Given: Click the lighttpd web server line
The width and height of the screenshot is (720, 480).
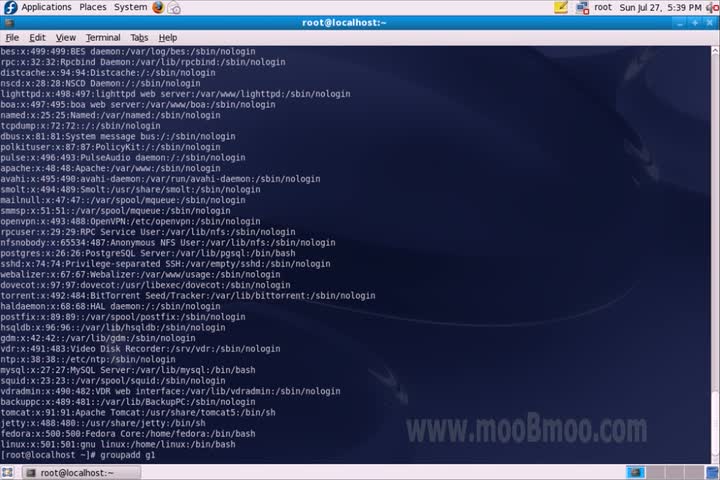Looking at the screenshot, I should click(x=175, y=94).
